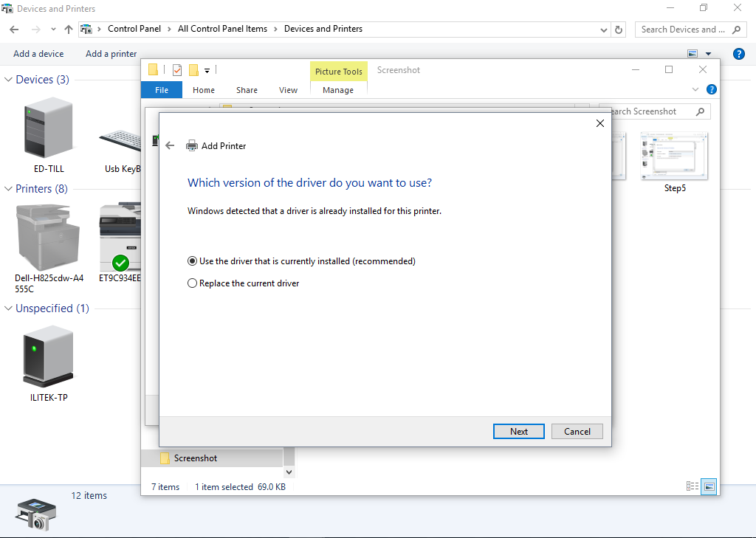Open the Manage tab under Picture Tools

(338, 90)
